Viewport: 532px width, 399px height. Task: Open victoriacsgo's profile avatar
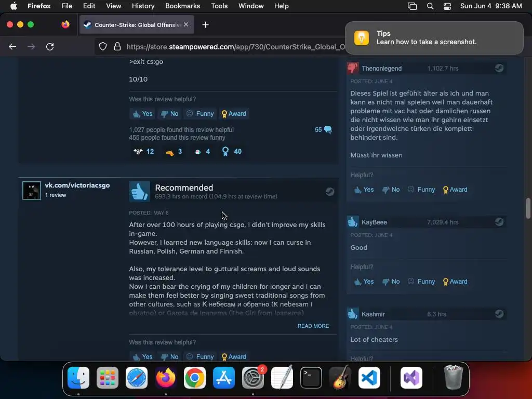pos(32,191)
